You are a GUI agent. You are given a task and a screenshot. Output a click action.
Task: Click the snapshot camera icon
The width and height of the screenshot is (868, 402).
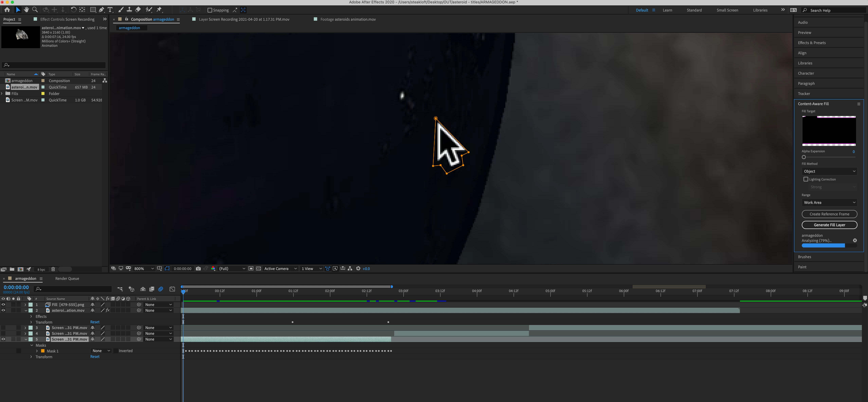pyautogui.click(x=198, y=269)
